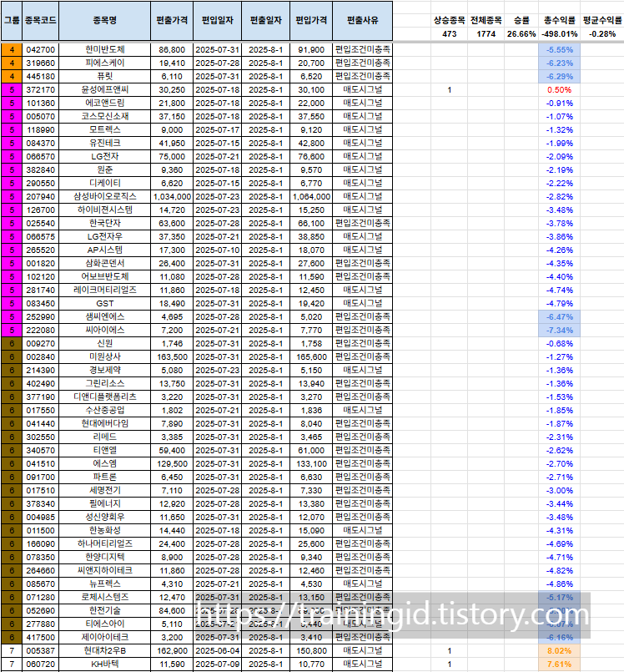Click the total count value 1774
Viewport: 624px width, 672px height.
point(486,34)
